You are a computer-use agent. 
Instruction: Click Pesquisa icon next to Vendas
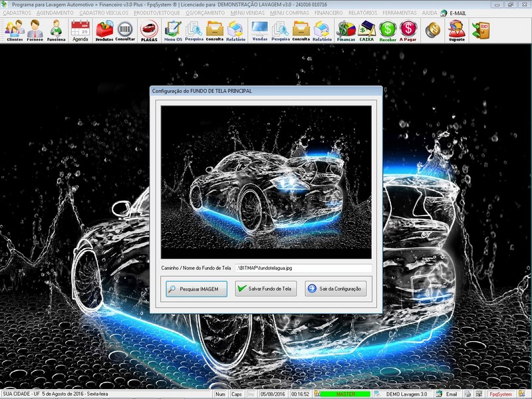pyautogui.click(x=281, y=31)
